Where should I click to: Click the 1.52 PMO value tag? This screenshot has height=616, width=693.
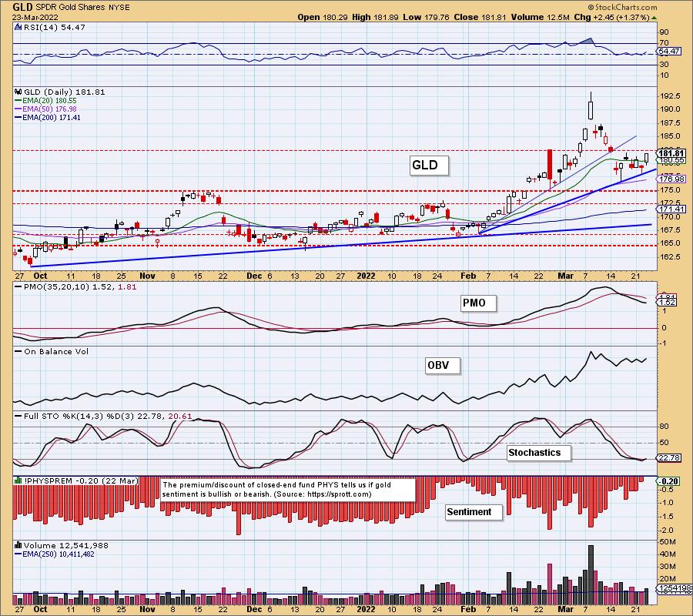668,303
